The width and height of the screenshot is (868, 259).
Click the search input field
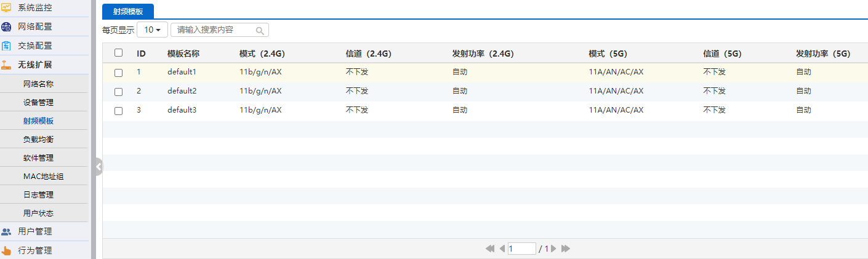pyautogui.click(x=220, y=30)
